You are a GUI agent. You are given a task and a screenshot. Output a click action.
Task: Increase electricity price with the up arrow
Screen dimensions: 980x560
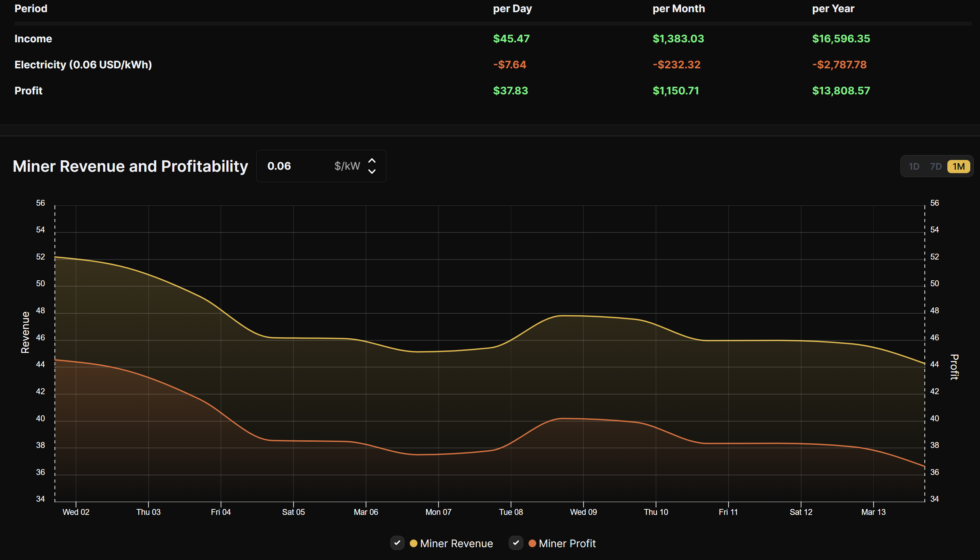click(372, 161)
